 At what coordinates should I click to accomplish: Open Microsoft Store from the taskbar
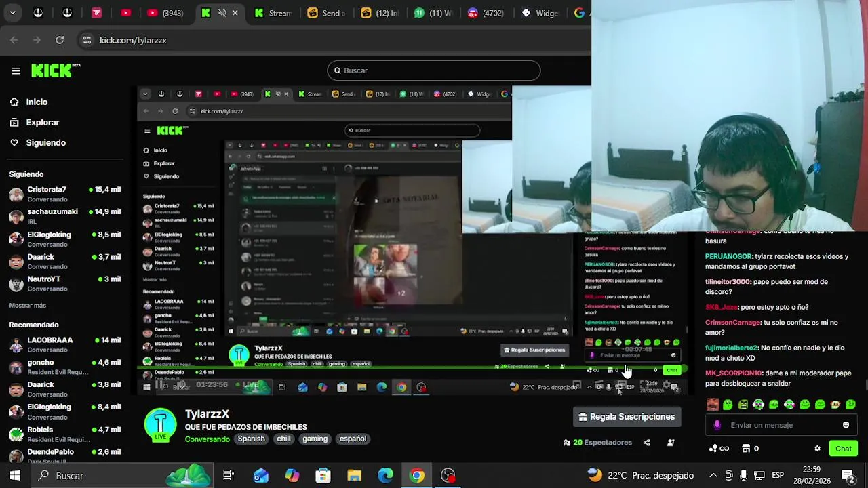[323, 475]
